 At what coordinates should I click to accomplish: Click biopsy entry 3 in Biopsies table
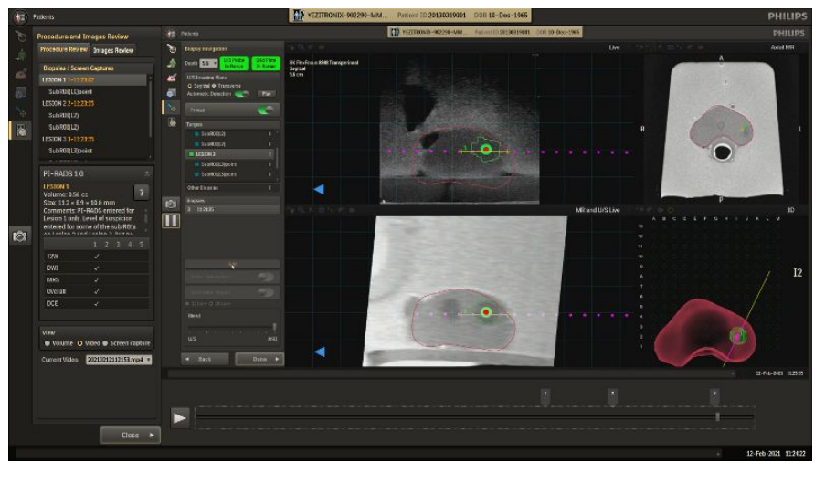tap(232, 210)
